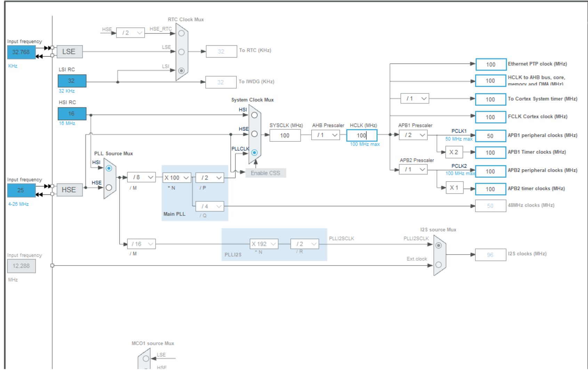Viewport: 588px width, 372px height.
Task: Open the Cortex System timer /1 dropdown
Action: pyautogui.click(x=415, y=98)
